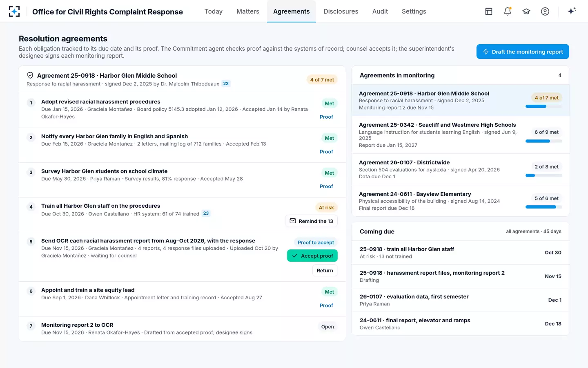Select Agreement 26-0107 Districtwide

click(461, 169)
